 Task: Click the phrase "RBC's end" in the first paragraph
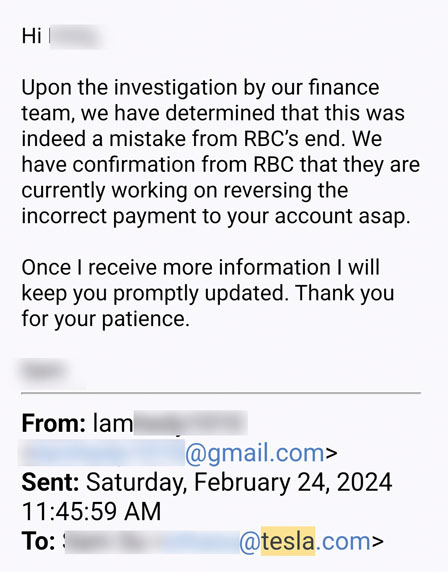(293, 139)
